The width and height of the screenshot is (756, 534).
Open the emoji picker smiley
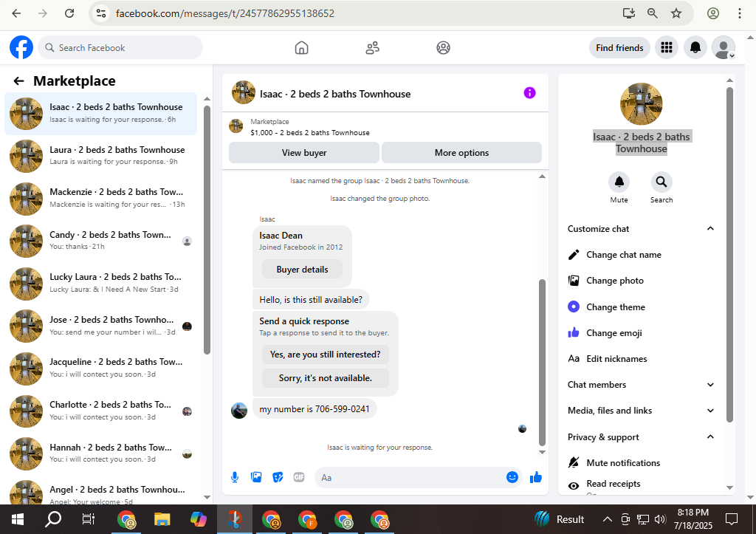[512, 477]
